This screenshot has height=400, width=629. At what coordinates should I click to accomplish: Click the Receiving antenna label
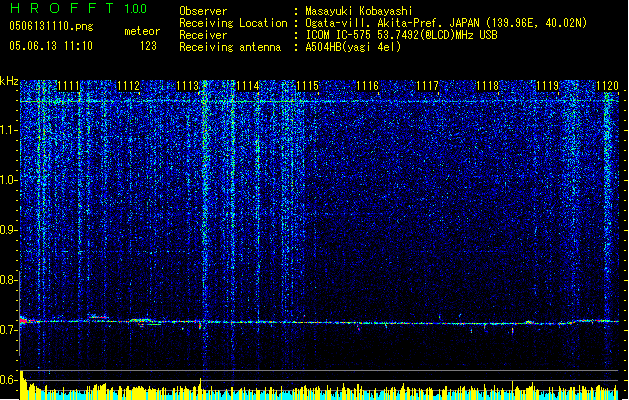[230, 47]
